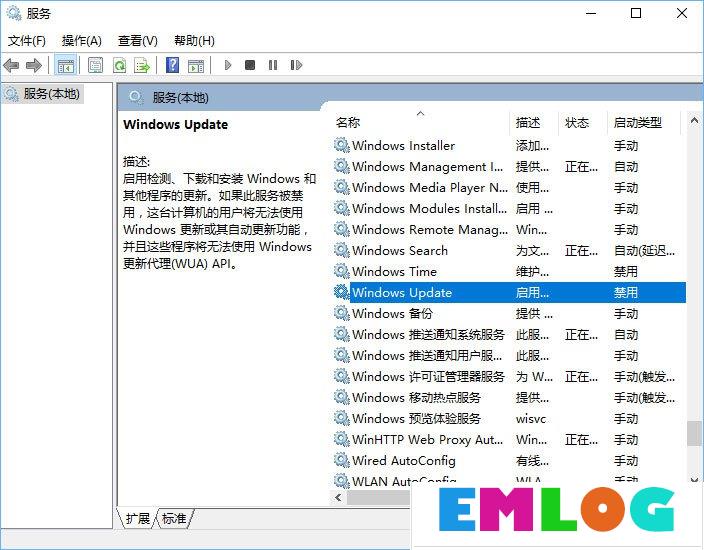The width and height of the screenshot is (704, 550).
Task: Click the gear icon beside Windows 移动热点服务
Action: point(342,397)
